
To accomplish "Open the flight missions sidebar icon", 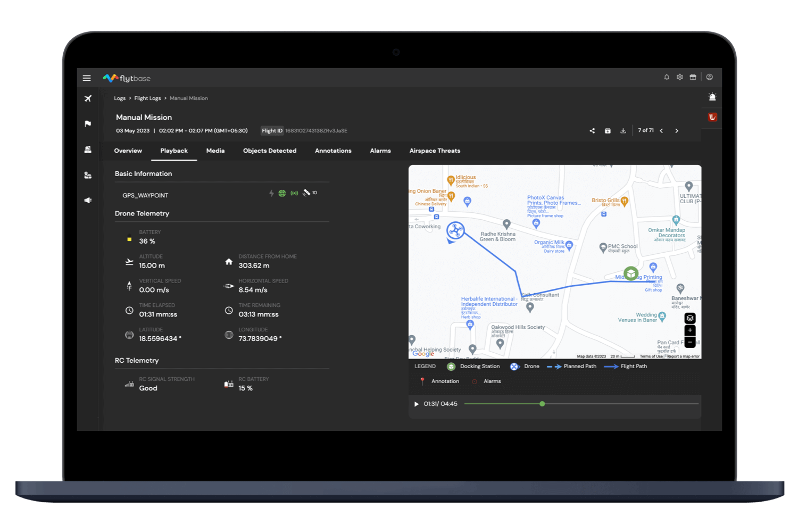I will pyautogui.click(x=88, y=98).
